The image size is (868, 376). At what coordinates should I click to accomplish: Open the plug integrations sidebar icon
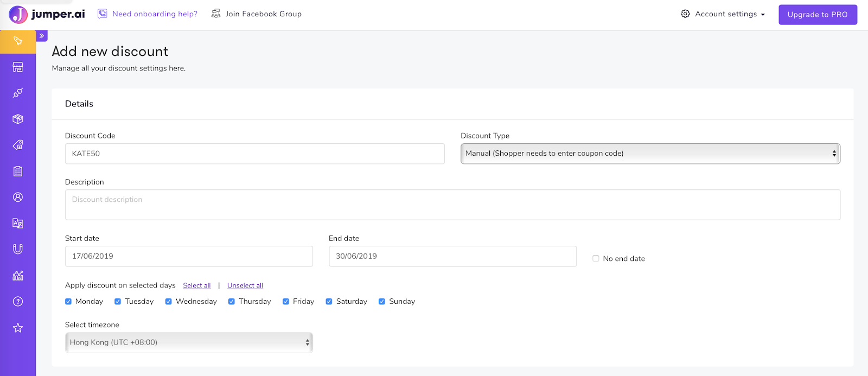[x=18, y=93]
